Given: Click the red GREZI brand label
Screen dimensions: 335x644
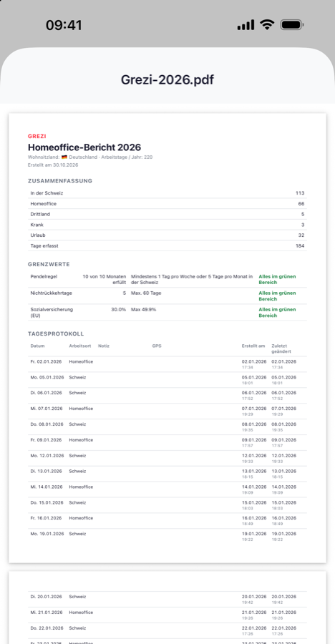Looking at the screenshot, I should coord(37,137).
